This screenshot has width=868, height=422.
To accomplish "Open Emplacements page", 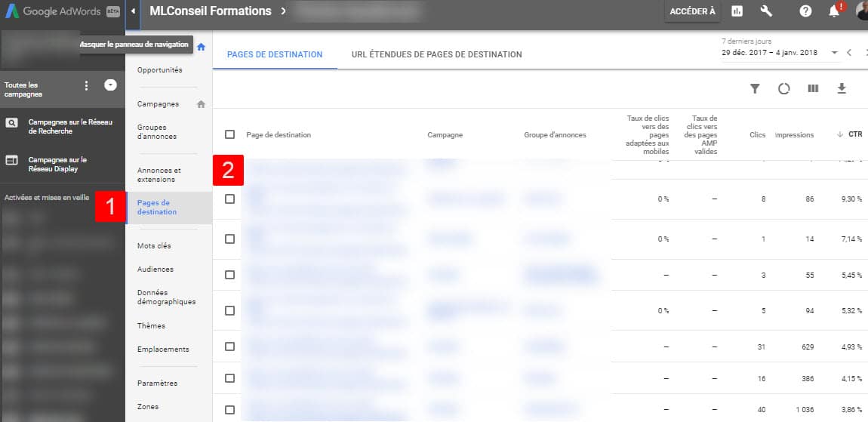I will pyautogui.click(x=163, y=350).
